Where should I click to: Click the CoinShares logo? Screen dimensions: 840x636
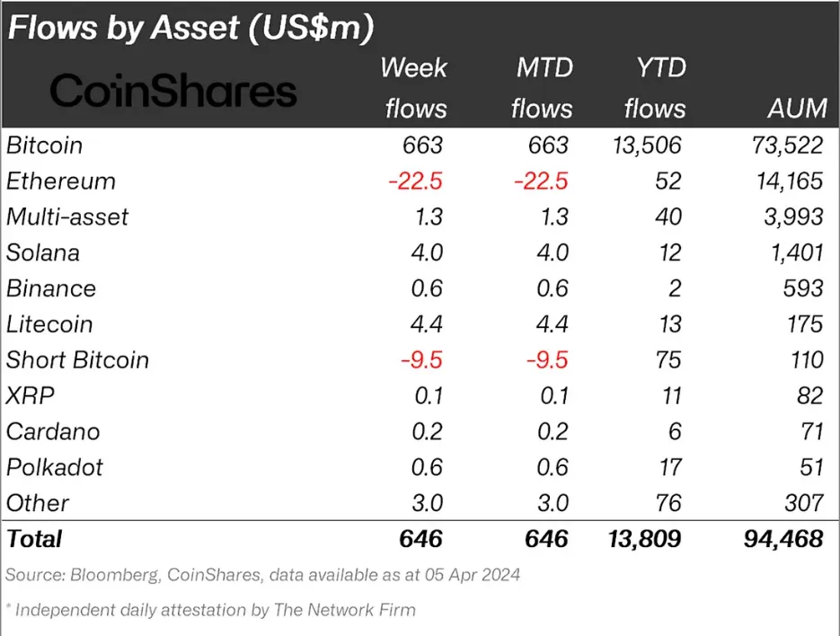click(x=173, y=90)
